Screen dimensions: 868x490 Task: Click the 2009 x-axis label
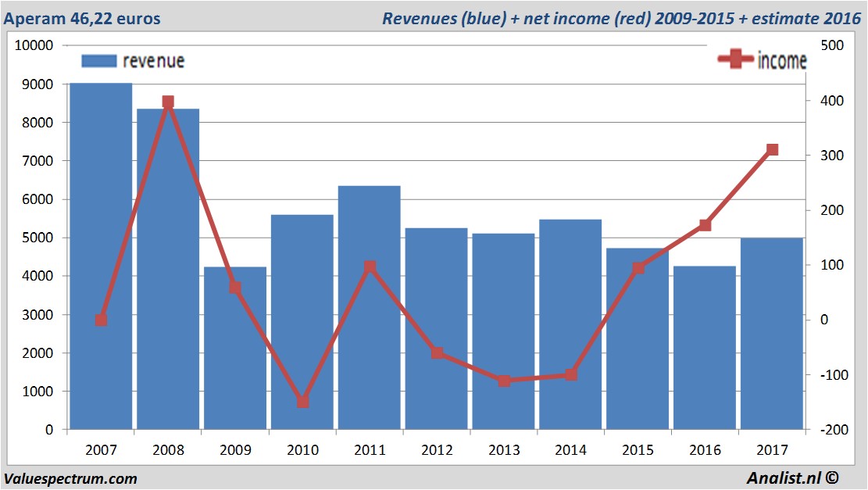235,449
